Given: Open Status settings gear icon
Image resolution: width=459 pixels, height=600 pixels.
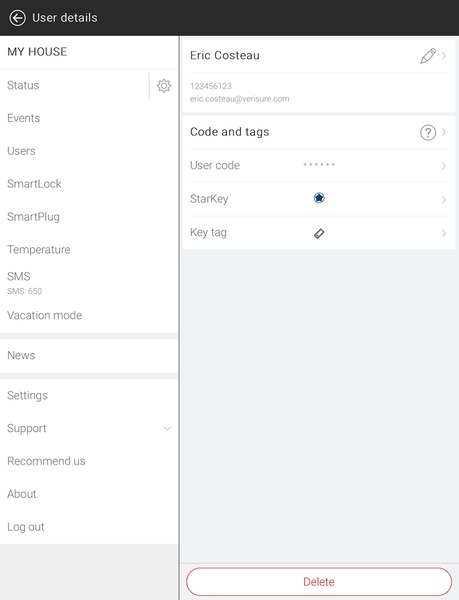Looking at the screenshot, I should [164, 86].
